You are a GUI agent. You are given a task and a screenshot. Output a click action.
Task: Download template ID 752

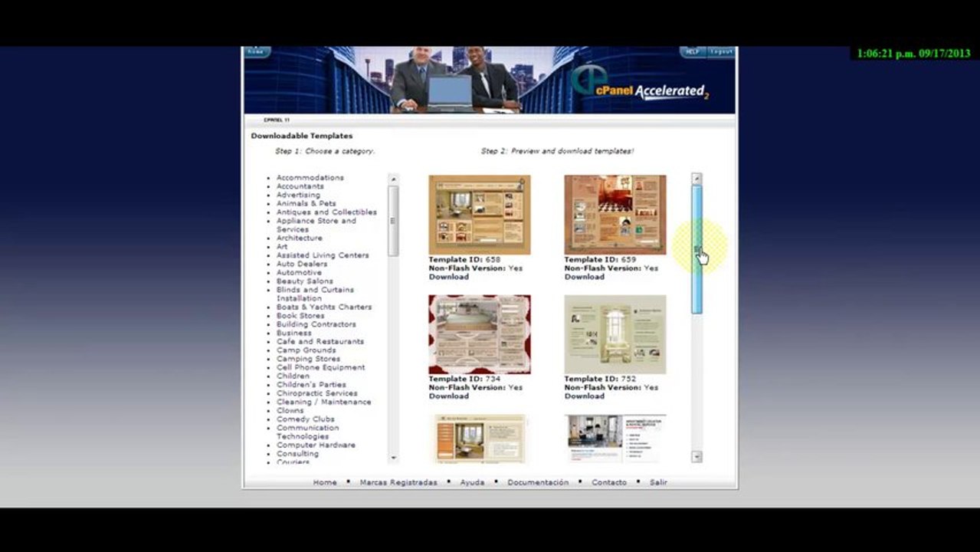[x=585, y=396]
